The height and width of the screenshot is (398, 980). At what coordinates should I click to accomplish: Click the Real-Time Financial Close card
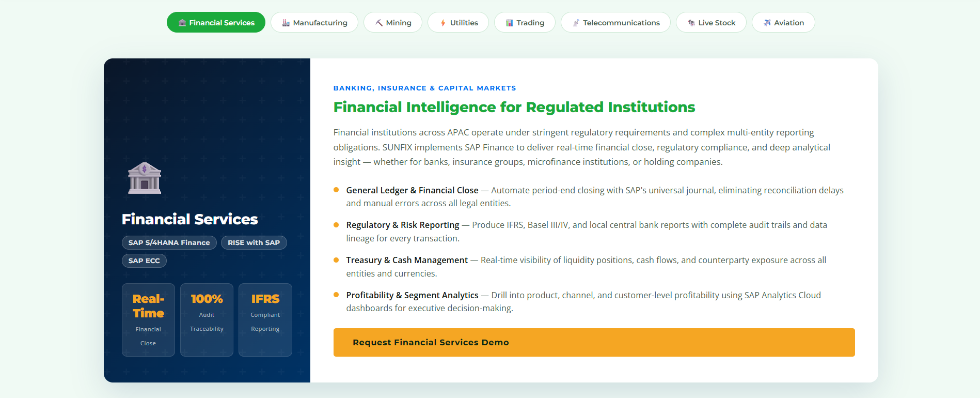148,320
